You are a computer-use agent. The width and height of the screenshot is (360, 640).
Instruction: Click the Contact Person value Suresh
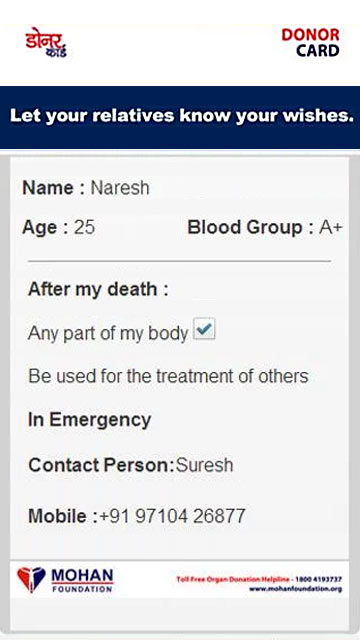[204, 465]
